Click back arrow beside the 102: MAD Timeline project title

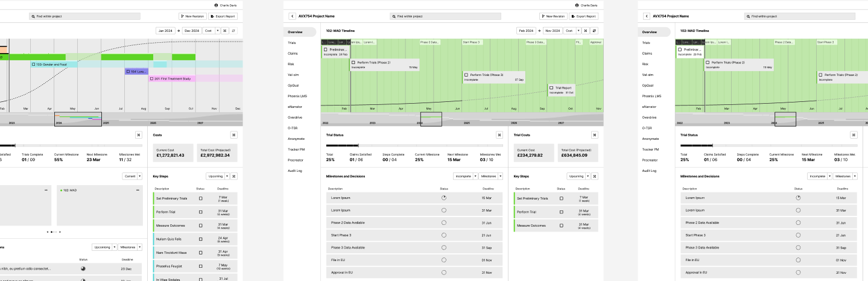293,16
